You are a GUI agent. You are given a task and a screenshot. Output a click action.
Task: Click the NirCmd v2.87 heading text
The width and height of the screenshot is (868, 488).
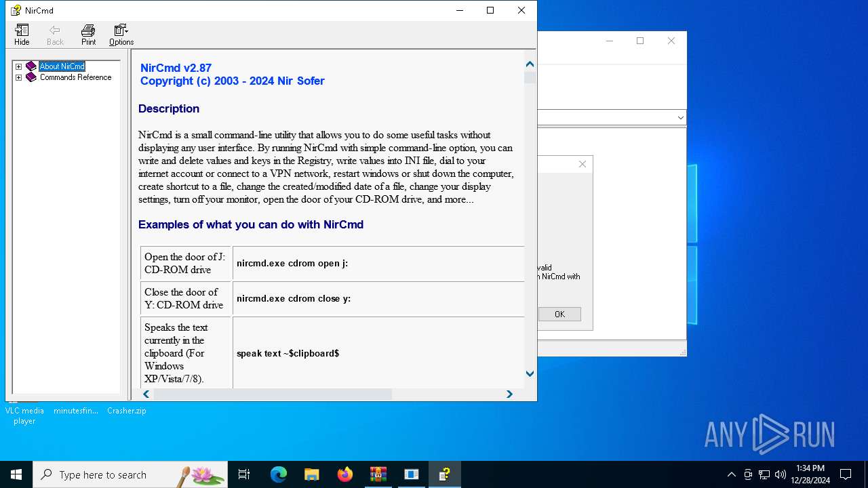pyautogui.click(x=176, y=68)
